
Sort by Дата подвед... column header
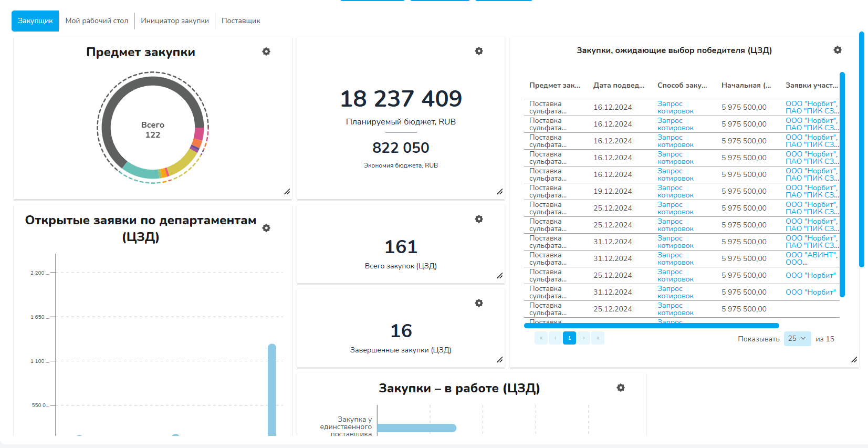pos(619,85)
